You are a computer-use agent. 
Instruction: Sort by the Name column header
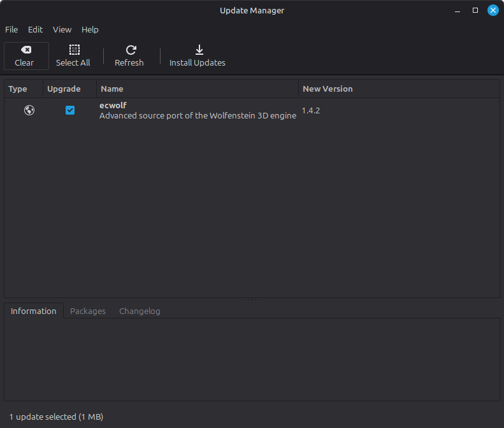pos(198,89)
